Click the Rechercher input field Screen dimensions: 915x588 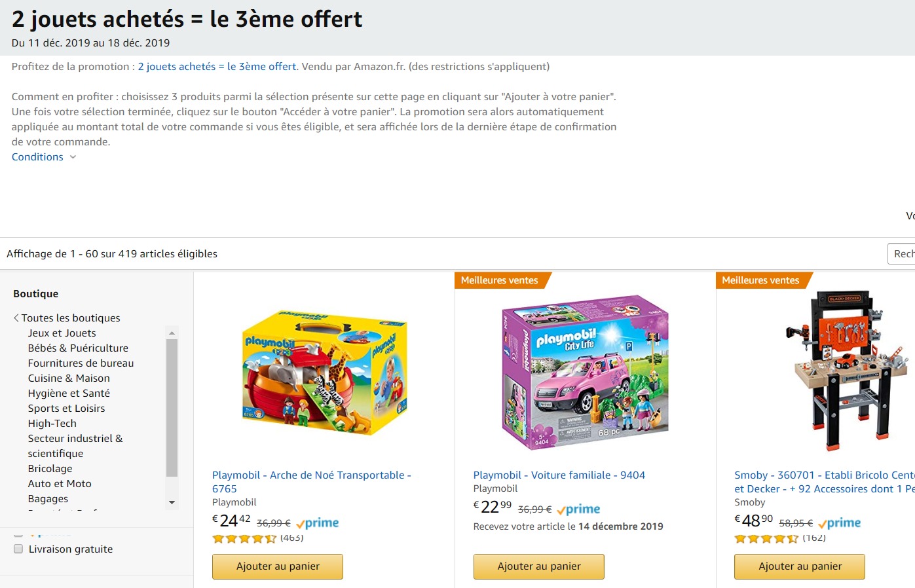[905, 253]
